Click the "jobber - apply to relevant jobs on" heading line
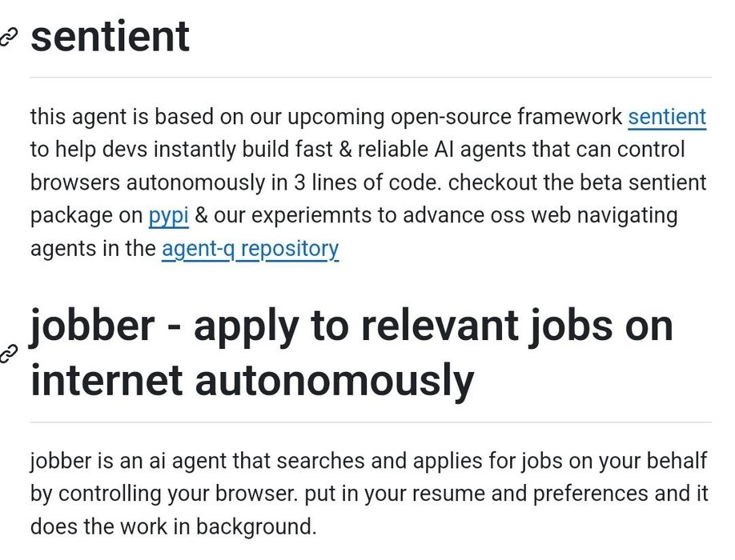The image size is (735, 560). (351, 326)
